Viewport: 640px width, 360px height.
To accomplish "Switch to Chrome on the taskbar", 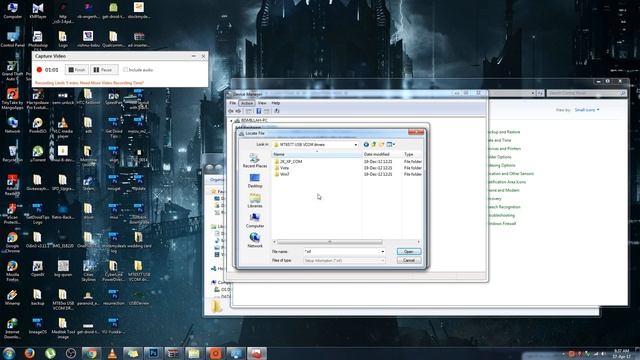I will click(x=91, y=353).
